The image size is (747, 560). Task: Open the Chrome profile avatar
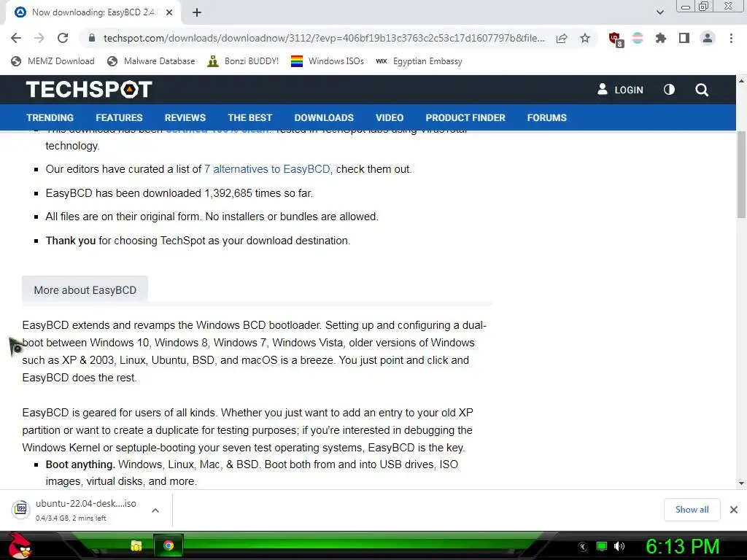pyautogui.click(x=708, y=38)
